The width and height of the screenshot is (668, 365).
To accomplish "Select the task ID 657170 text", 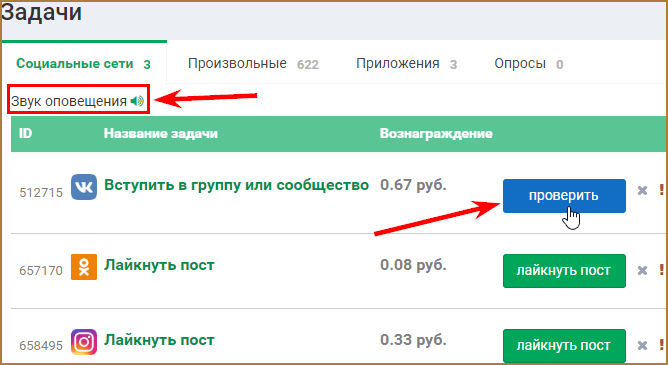I will click(41, 270).
